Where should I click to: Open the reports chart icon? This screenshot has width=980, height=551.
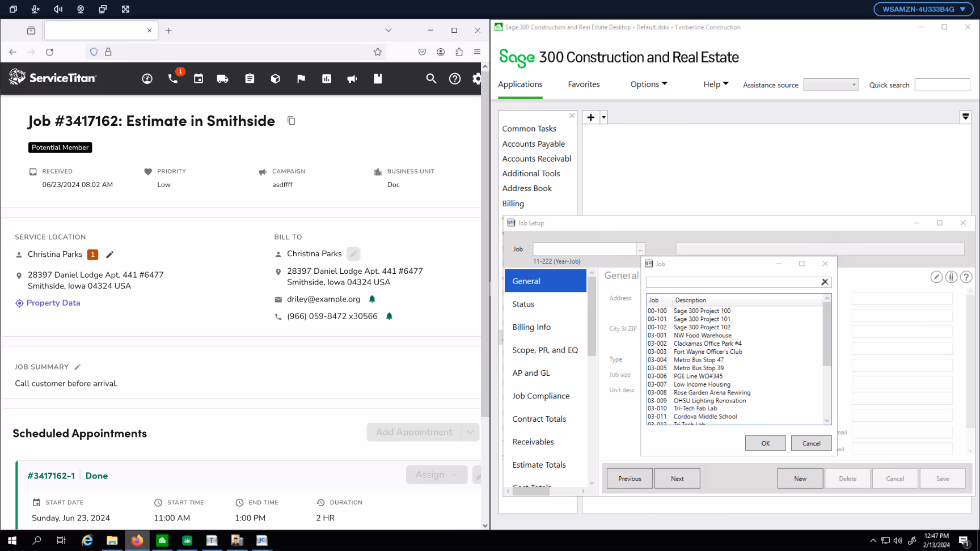(327, 79)
